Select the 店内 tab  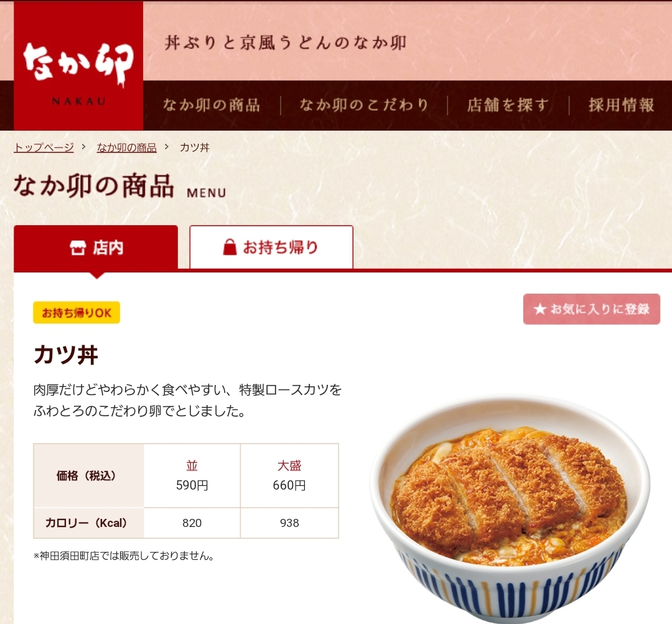pos(96,247)
